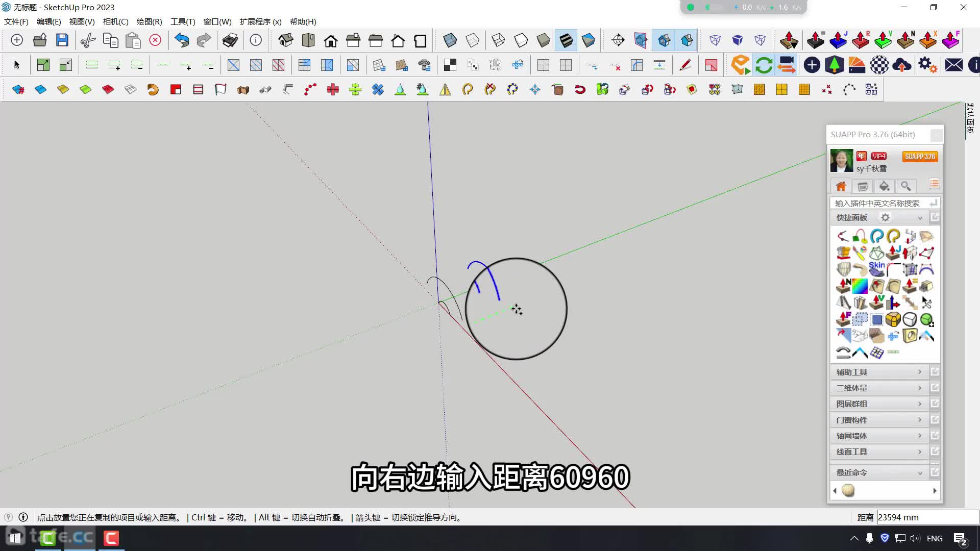The height and width of the screenshot is (551, 980).
Task: Click the Normal Push Pull N icon
Action: pyautogui.click(x=905, y=40)
